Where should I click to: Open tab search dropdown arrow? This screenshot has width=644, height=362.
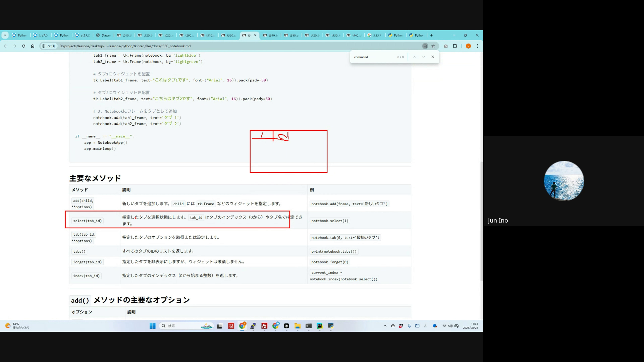(x=5, y=35)
